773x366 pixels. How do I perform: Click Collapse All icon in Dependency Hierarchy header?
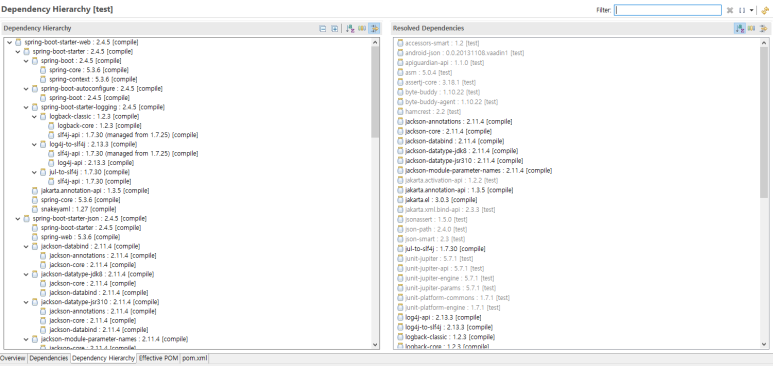coord(322,29)
